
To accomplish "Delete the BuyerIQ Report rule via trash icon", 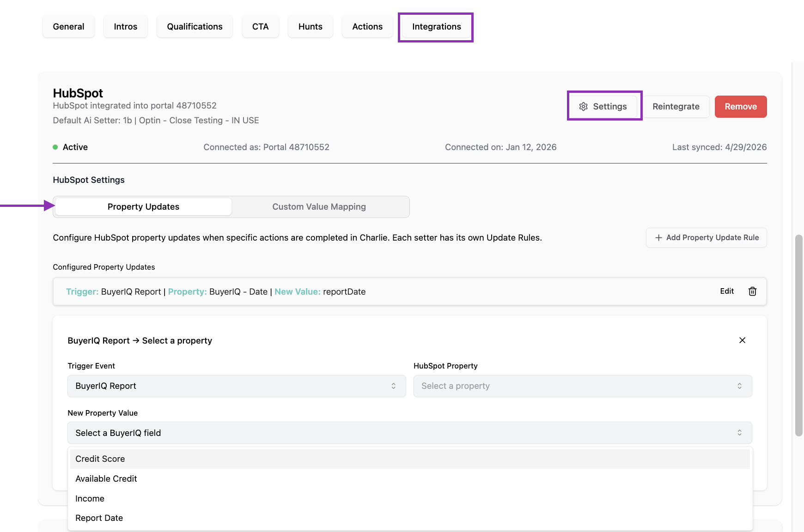I will 753,291.
